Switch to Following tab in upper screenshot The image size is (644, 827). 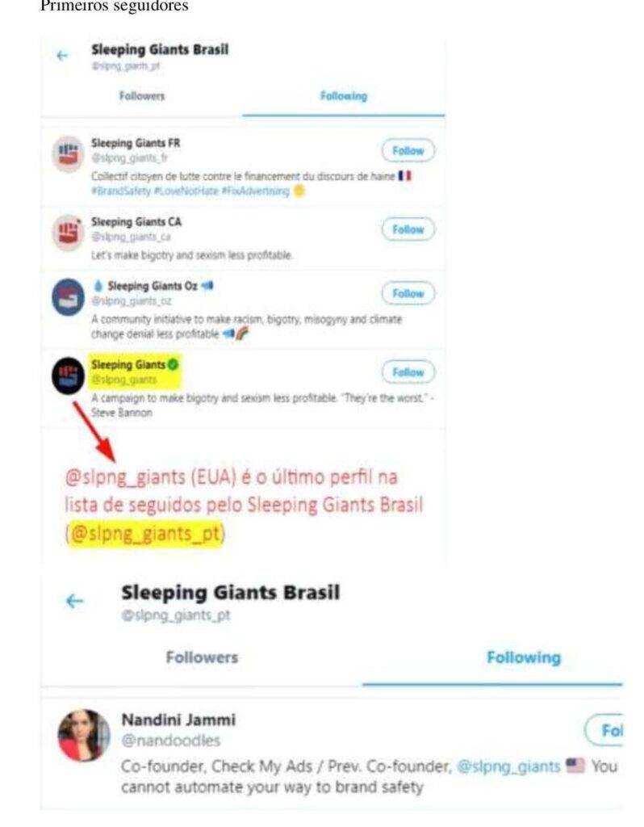[x=344, y=96]
